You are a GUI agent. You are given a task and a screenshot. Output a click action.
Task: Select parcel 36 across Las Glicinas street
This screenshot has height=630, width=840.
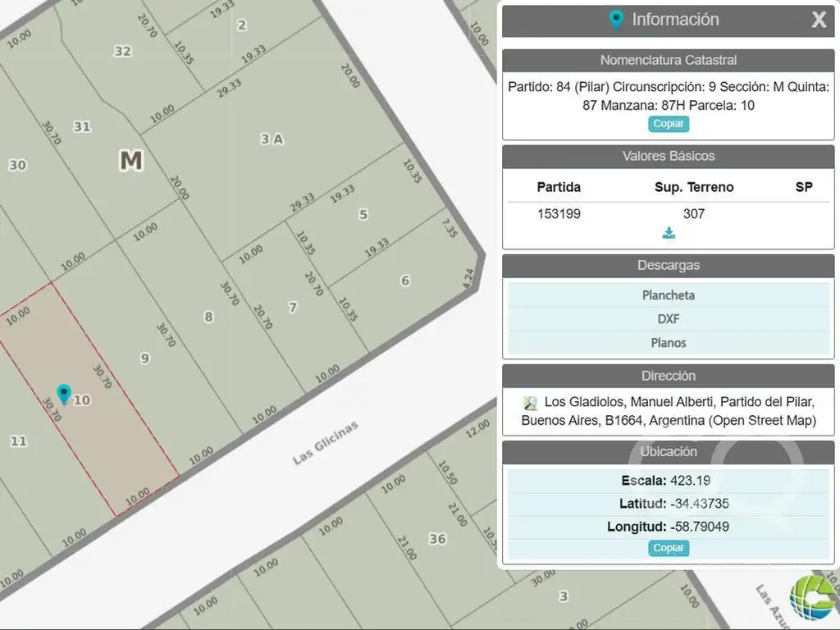pyautogui.click(x=437, y=539)
